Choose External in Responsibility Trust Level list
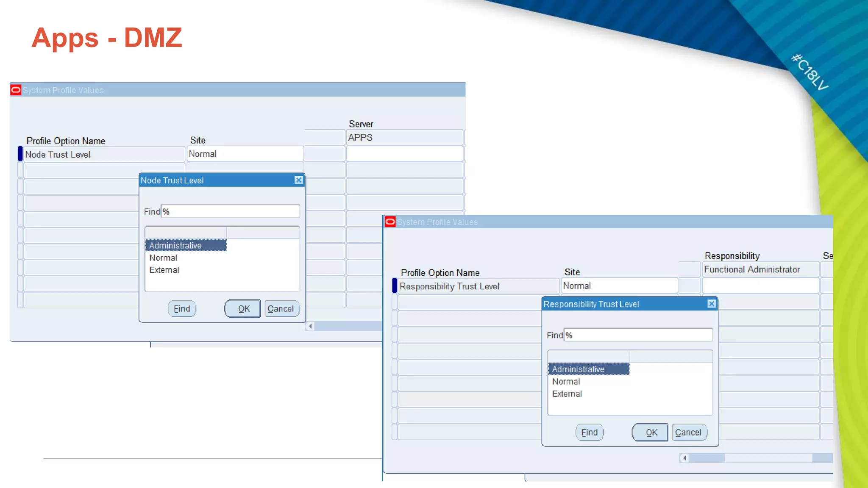The width and height of the screenshot is (868, 488). pyautogui.click(x=567, y=394)
